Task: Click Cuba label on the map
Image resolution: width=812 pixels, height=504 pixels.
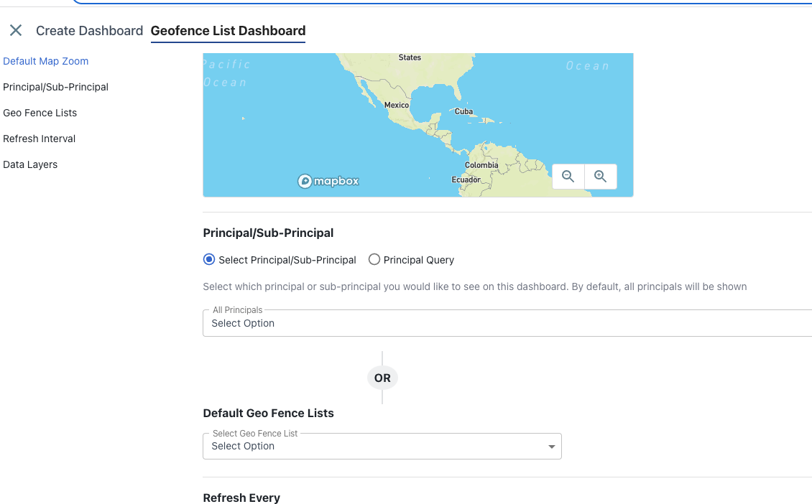Action: [464, 111]
